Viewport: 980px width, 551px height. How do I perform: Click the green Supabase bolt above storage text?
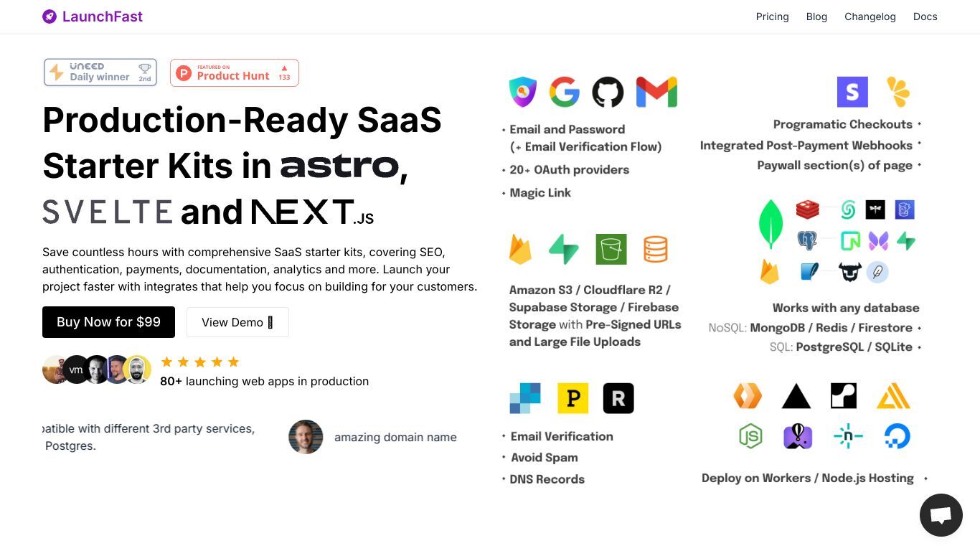pyautogui.click(x=564, y=249)
